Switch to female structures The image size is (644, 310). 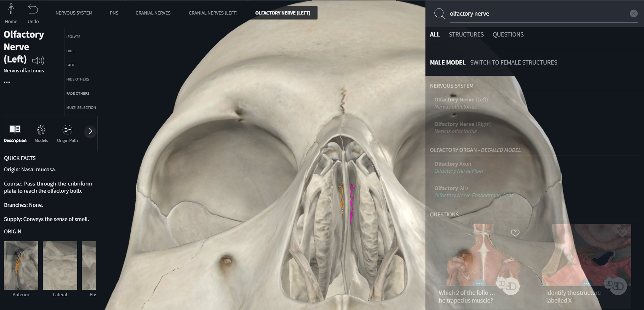514,62
